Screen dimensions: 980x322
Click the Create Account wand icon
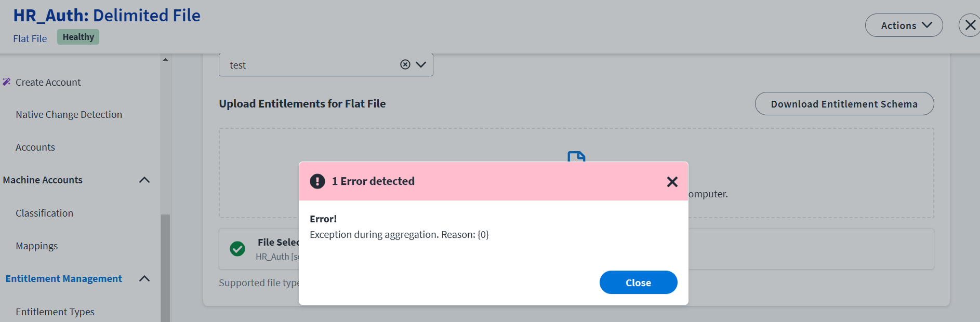tap(7, 82)
